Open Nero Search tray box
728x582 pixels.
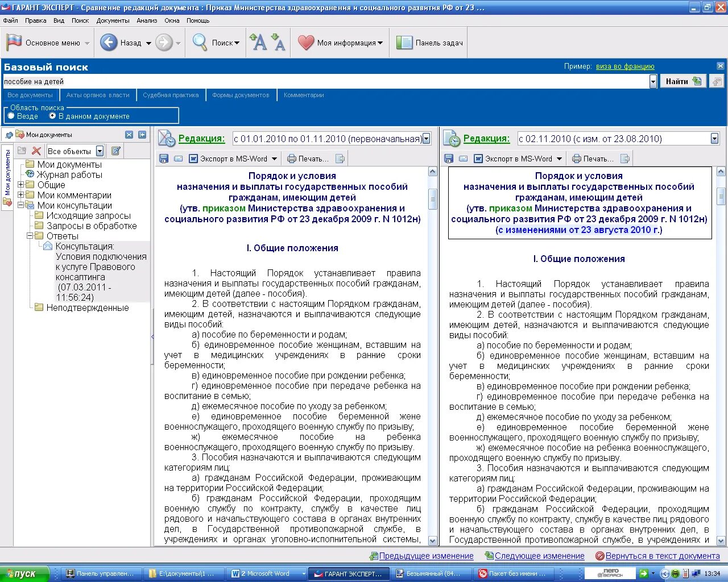[x=611, y=573]
